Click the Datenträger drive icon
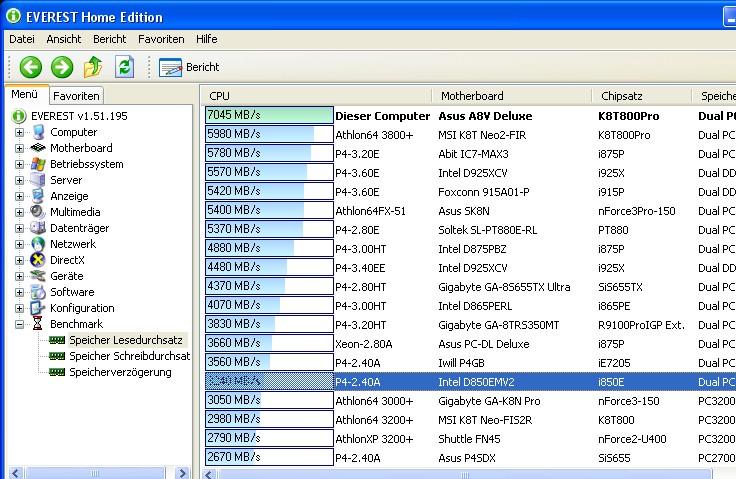This screenshot has width=736, height=479. [x=38, y=228]
